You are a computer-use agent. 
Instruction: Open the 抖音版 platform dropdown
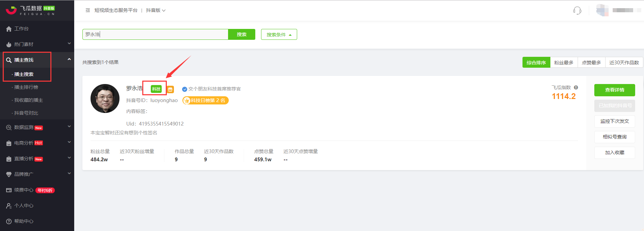[156, 11]
